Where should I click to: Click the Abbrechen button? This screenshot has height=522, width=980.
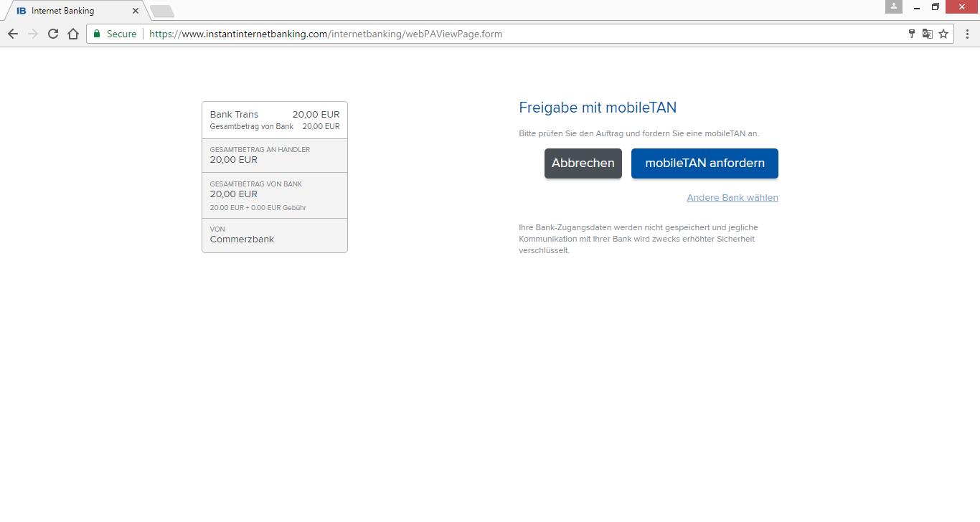coord(583,163)
